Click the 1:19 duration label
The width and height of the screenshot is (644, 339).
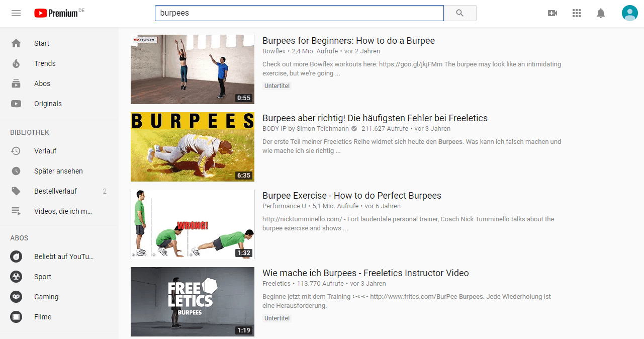point(244,330)
